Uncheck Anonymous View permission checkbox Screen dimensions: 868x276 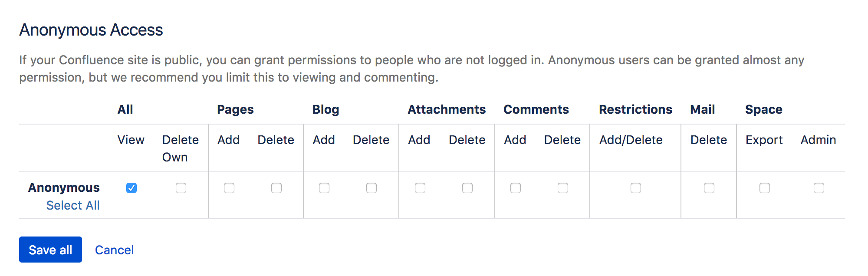[x=132, y=188]
